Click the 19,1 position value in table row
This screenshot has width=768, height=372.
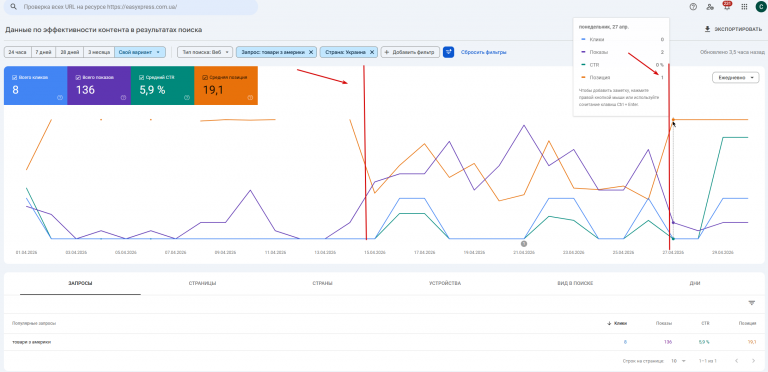(x=752, y=342)
